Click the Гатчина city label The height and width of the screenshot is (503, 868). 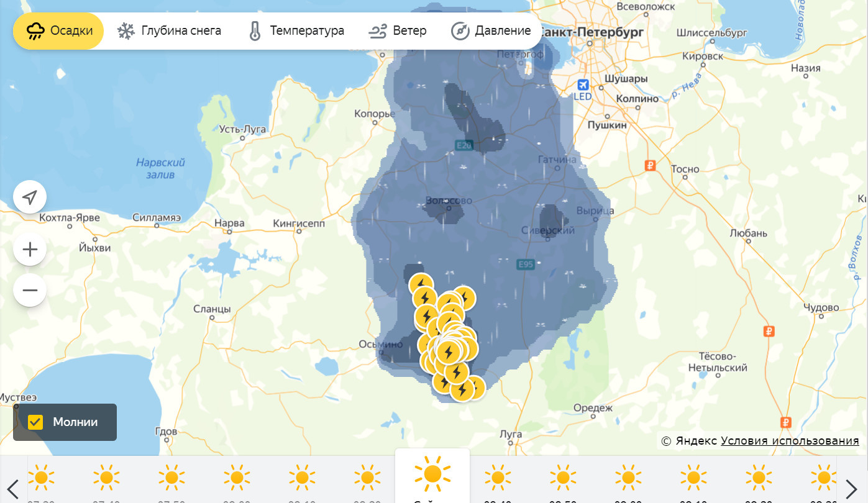(x=557, y=160)
